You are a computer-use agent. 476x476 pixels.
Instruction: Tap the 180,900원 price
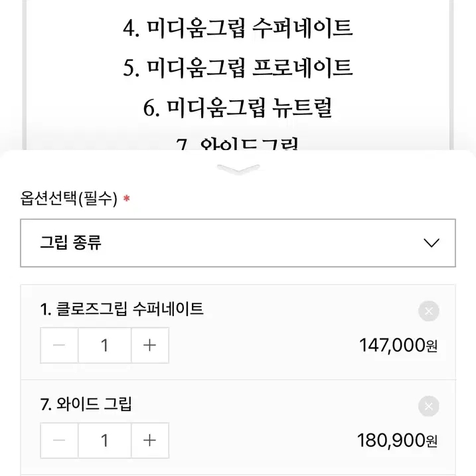pyautogui.click(x=397, y=440)
